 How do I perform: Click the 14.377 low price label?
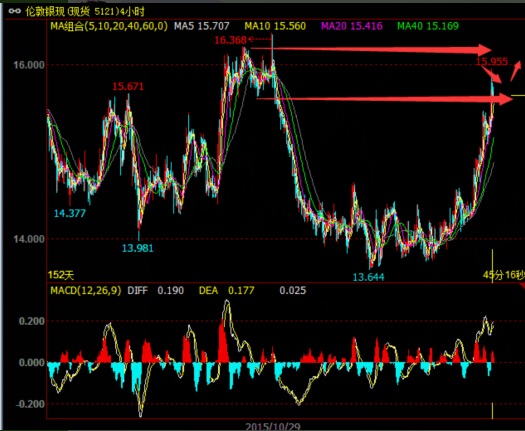pyautogui.click(x=70, y=213)
